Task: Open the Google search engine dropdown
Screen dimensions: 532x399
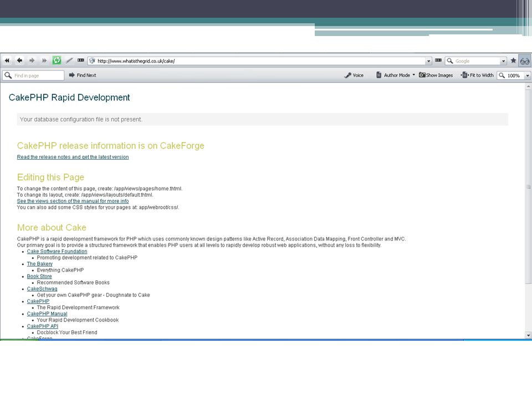Action: click(x=504, y=61)
